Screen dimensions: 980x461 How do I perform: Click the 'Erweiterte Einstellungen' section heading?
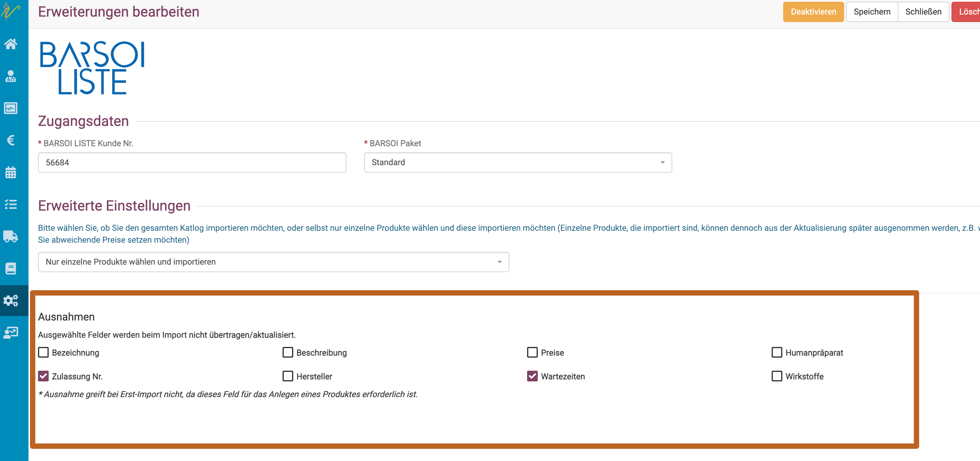(114, 206)
